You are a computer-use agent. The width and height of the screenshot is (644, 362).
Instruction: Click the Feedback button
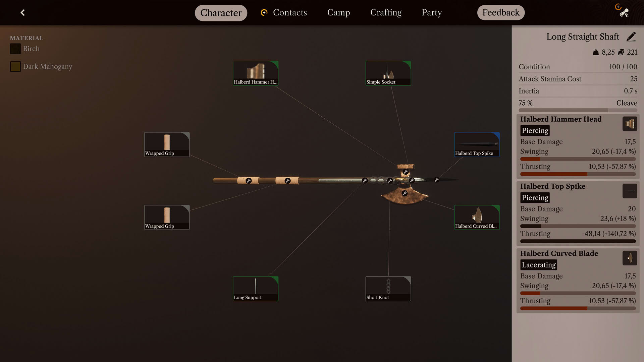coord(501,13)
